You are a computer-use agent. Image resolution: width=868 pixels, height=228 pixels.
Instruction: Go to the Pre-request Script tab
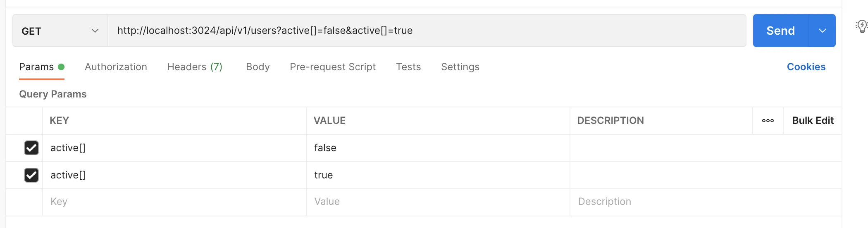tap(333, 67)
